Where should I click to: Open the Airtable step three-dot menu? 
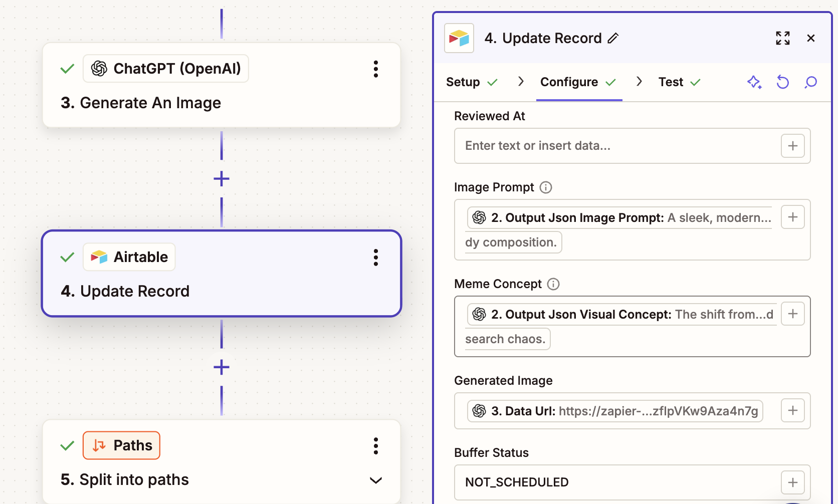point(375,258)
